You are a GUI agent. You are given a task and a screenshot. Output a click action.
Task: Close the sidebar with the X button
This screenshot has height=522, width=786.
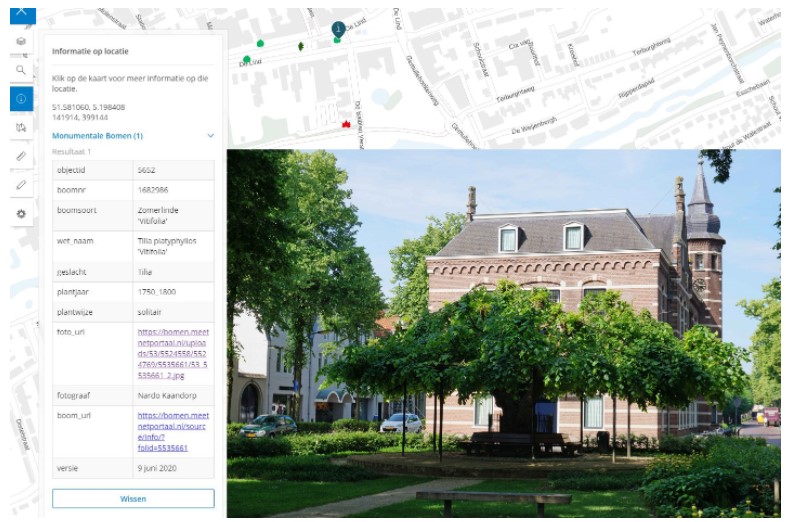[x=23, y=14]
